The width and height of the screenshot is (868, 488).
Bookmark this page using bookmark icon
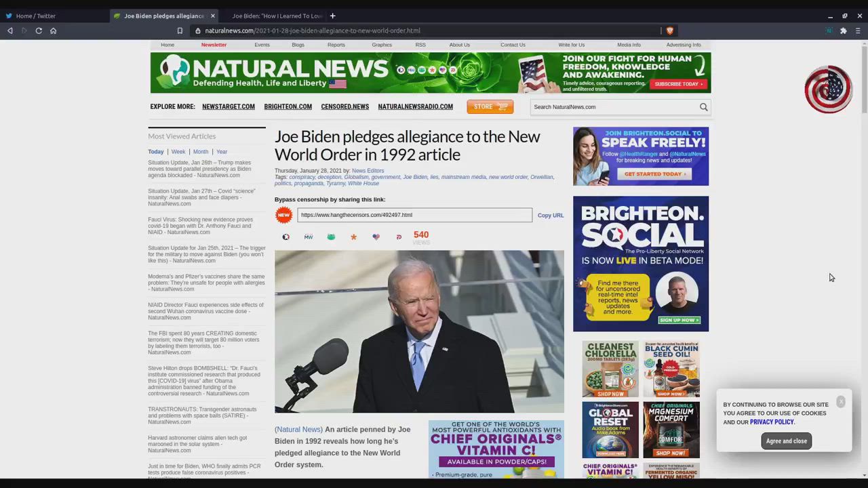point(180,30)
